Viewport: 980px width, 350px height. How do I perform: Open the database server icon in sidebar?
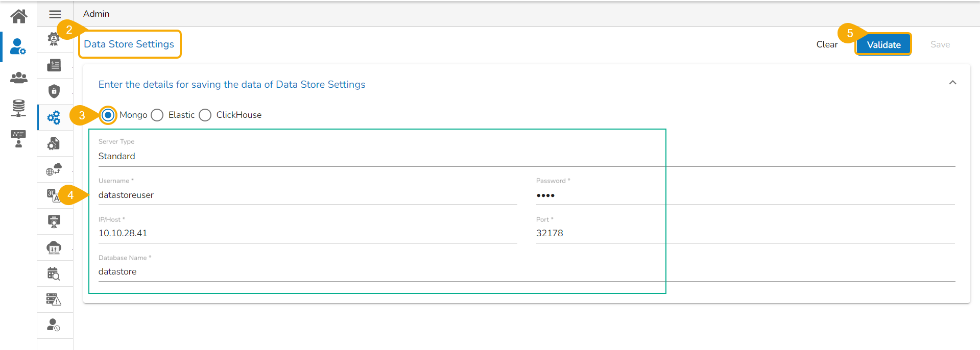[x=18, y=108]
